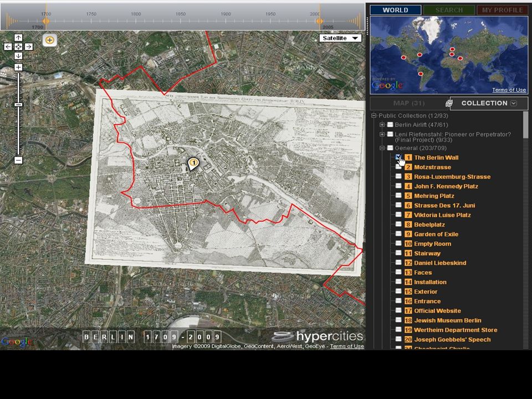Pan the map left with arrow
Screen dimensions: 532x399
point(8,47)
